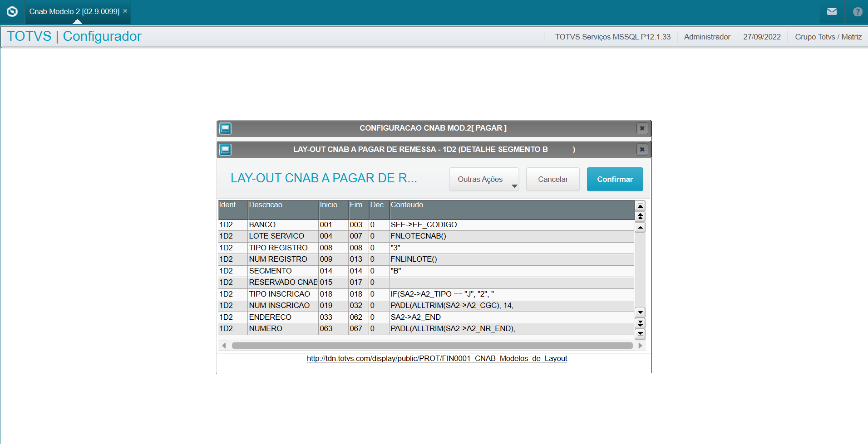Click Administrador in the header bar
This screenshot has width=868, height=444.
point(707,37)
